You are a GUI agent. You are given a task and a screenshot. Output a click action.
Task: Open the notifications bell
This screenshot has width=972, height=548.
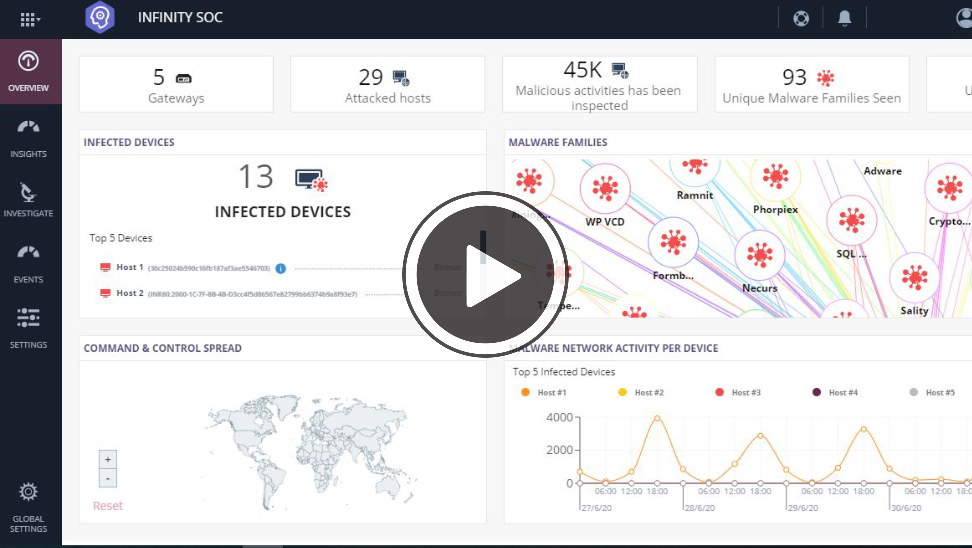click(844, 18)
